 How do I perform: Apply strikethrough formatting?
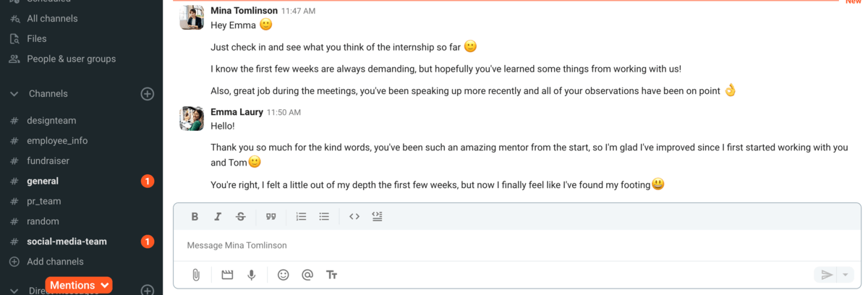point(241,216)
